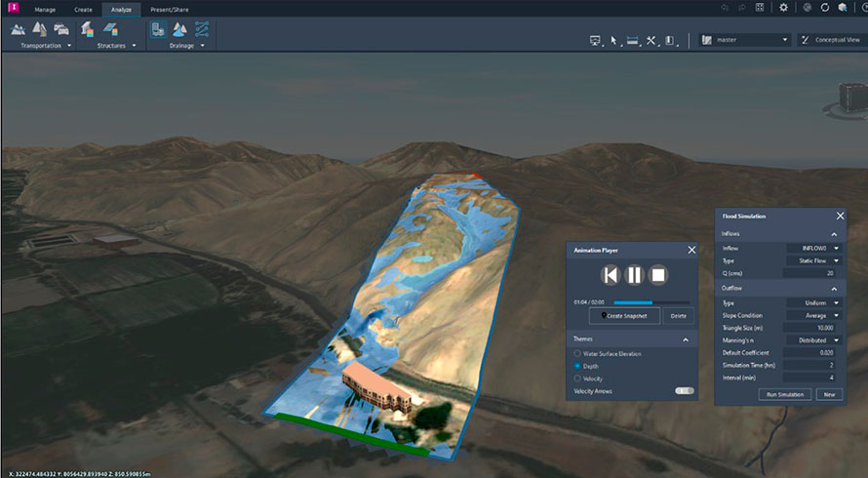Stop the animation with the square button
Screen dimensions: 868x478
tap(658, 275)
